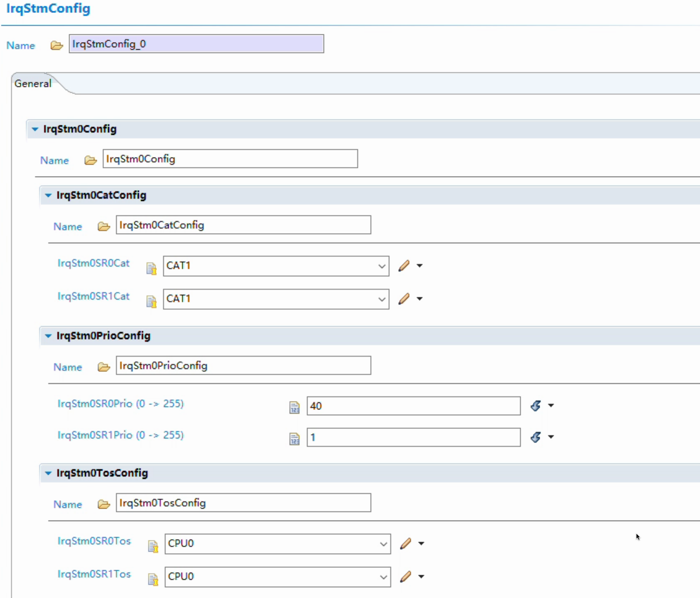This screenshot has height=598, width=700.
Task: Click the IrqStm0PrioConfig name input
Action: (243, 365)
